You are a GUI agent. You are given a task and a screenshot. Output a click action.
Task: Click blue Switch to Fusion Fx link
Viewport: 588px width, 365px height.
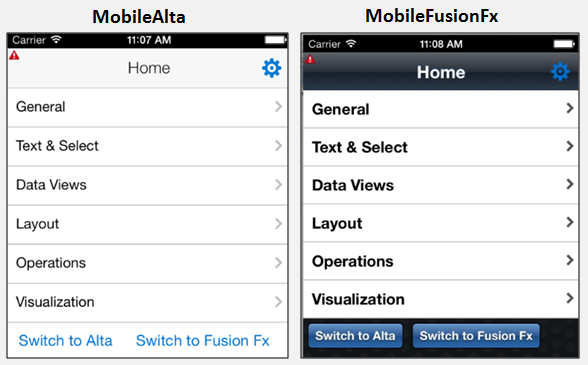(202, 341)
